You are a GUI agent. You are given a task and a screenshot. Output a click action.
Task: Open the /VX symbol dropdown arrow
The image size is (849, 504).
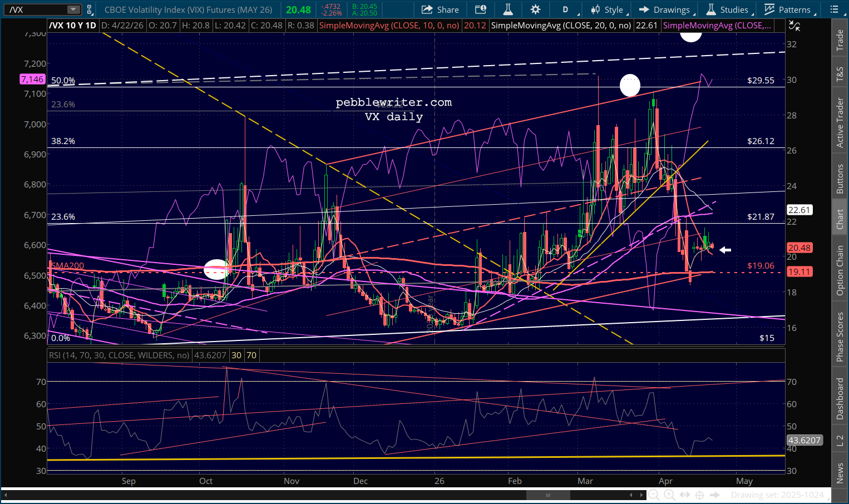(73, 9)
